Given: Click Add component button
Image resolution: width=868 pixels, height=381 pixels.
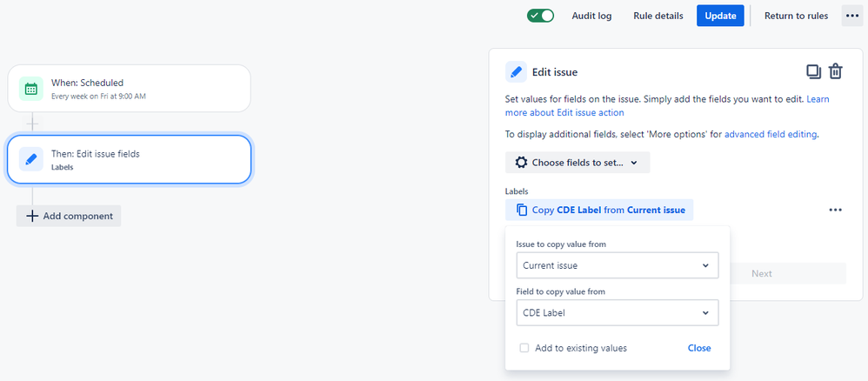Looking at the screenshot, I should (69, 216).
